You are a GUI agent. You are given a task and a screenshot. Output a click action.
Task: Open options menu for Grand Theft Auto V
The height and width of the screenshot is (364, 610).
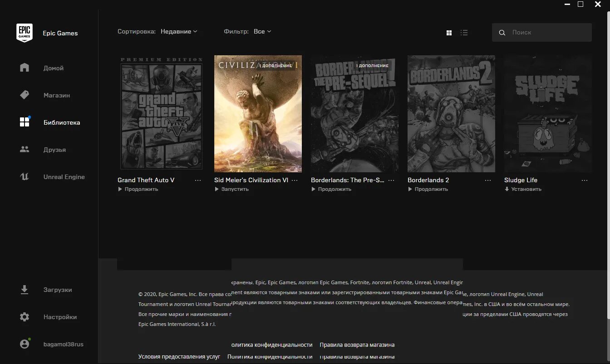tap(198, 180)
